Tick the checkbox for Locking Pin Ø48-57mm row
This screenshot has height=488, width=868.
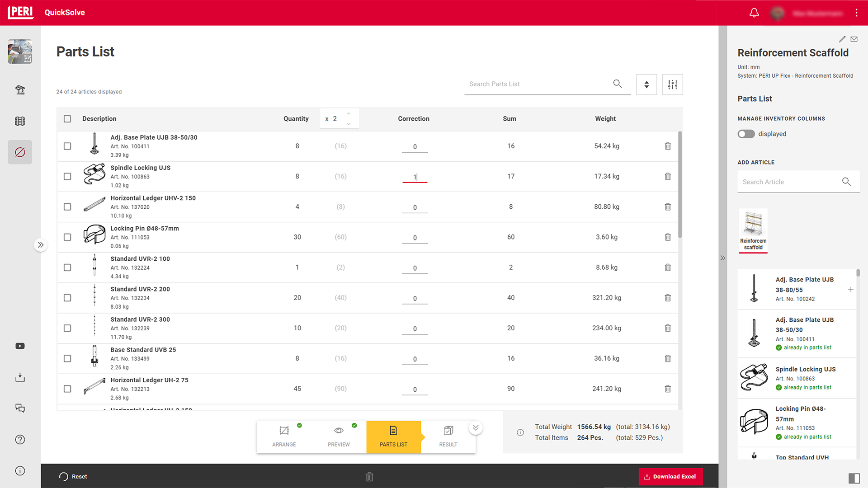(67, 237)
